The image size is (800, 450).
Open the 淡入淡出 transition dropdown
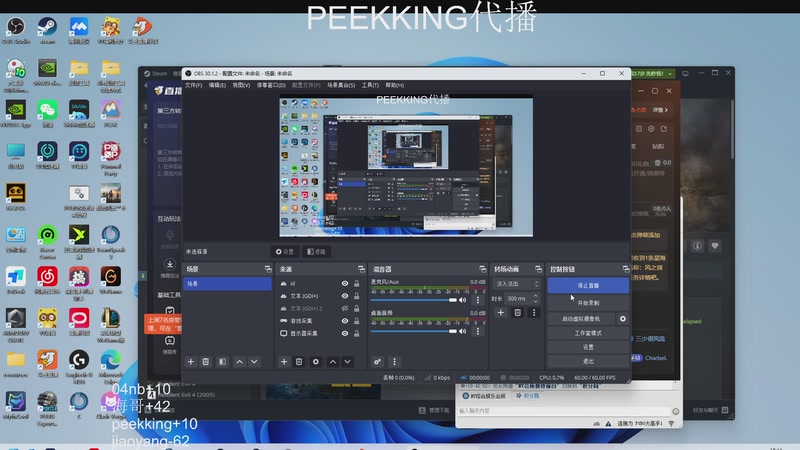(x=516, y=284)
